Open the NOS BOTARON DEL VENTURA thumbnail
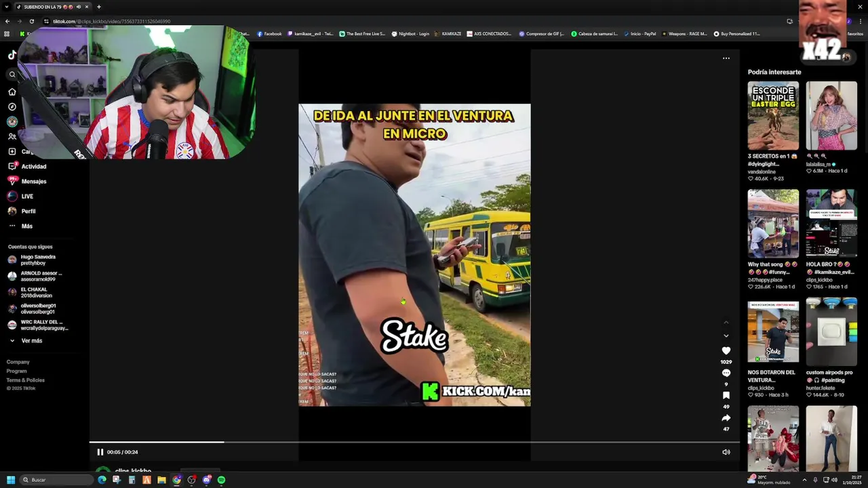Viewport: 868px width, 488px height. point(773,331)
